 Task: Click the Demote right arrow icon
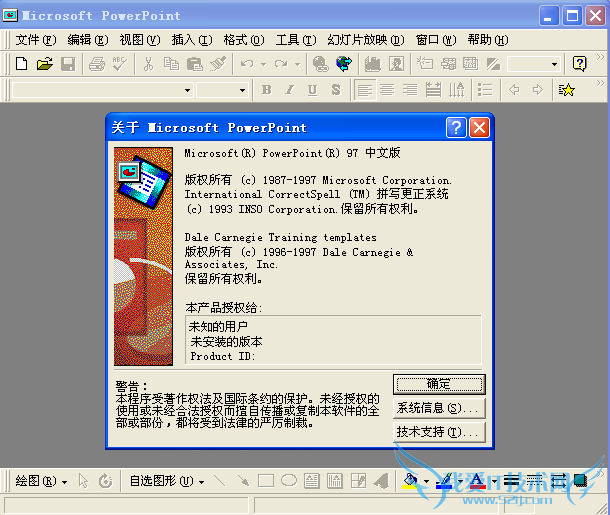click(x=538, y=90)
